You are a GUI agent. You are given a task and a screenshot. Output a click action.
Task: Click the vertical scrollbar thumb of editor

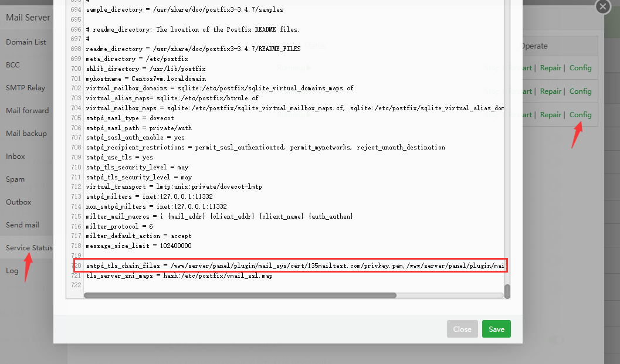click(507, 292)
